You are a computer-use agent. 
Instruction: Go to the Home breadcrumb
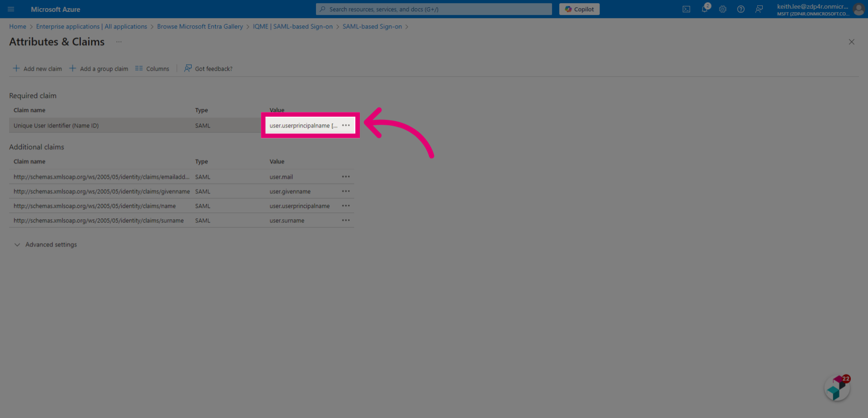[x=18, y=27]
